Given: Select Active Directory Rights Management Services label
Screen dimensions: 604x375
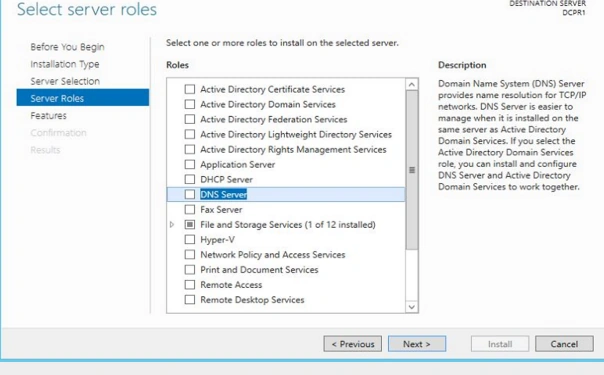Looking at the screenshot, I should click(x=293, y=149).
